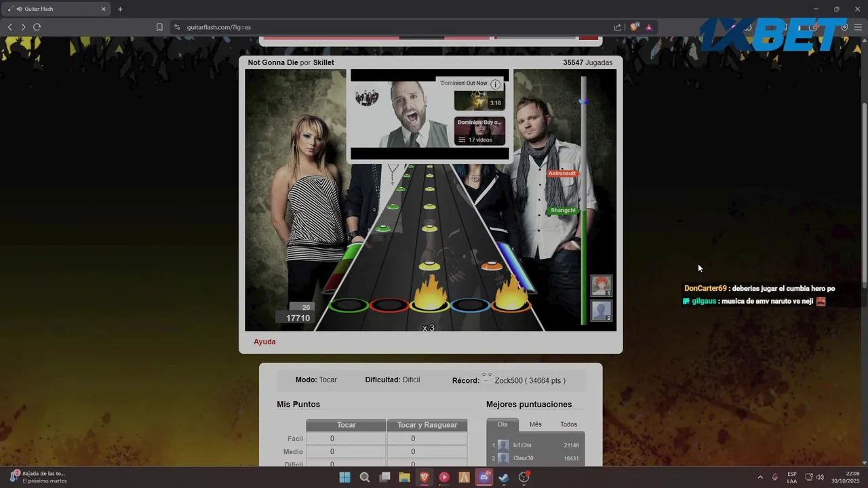Image resolution: width=868 pixels, height=488 pixels.
Task: Open File Explorer from the taskbar
Action: pos(405,477)
